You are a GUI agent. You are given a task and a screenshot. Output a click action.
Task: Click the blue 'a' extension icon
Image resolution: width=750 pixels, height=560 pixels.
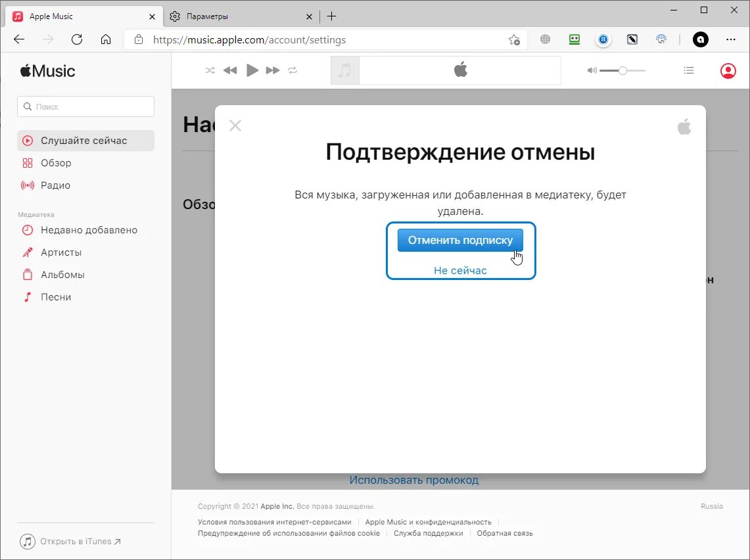[603, 39]
